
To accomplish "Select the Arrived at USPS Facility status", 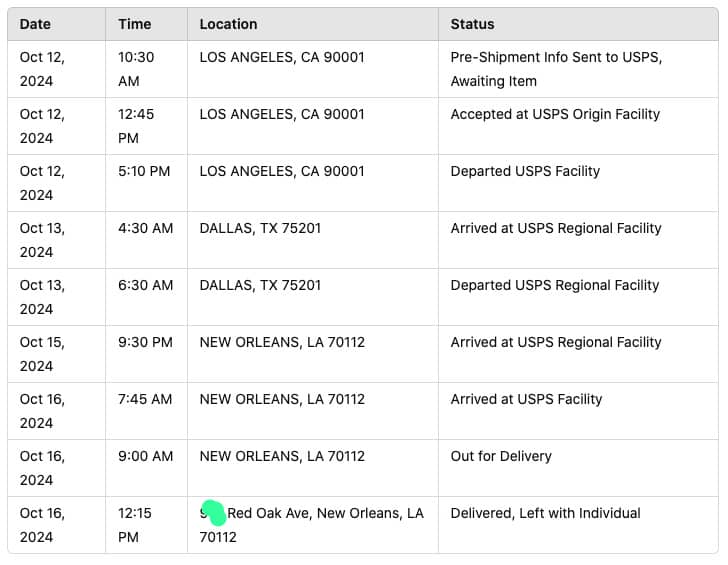I will (x=526, y=399).
